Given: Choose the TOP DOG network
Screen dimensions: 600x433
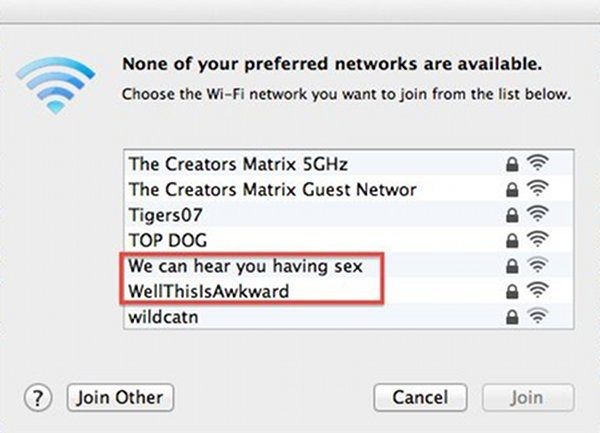Looking at the screenshot, I should 349,240.
